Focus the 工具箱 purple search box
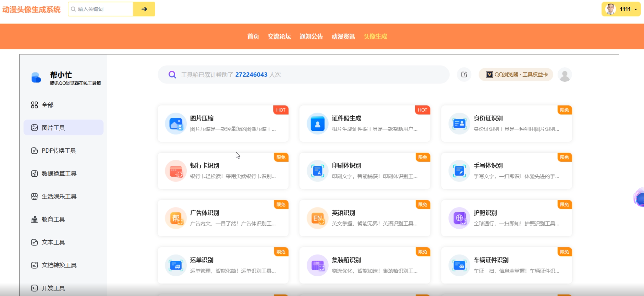 tap(303, 75)
